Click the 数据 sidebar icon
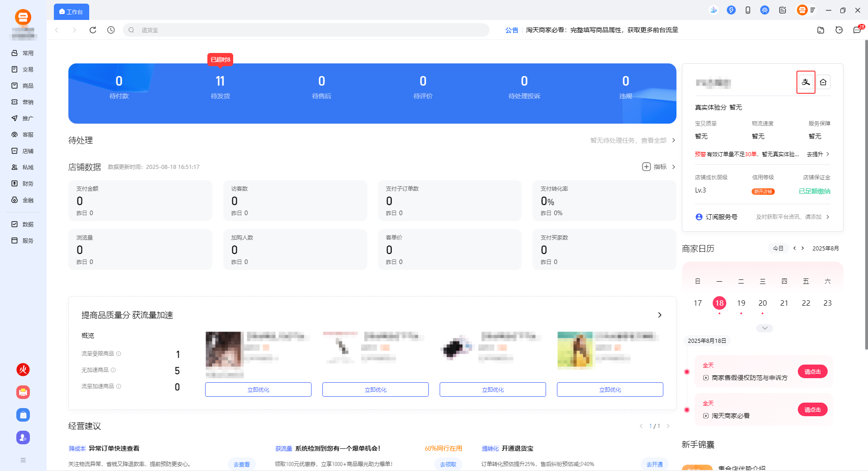Image resolution: width=868 pixels, height=471 pixels. pos(14,224)
